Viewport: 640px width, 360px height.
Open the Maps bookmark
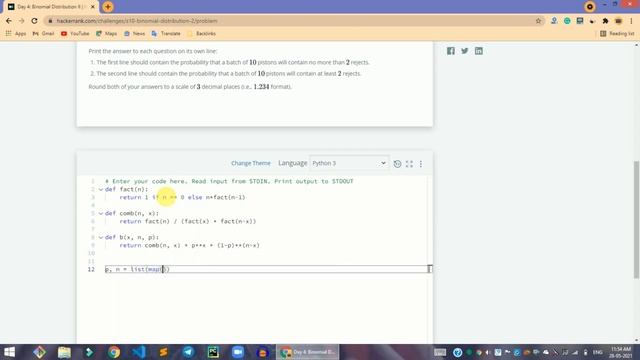tap(107, 33)
